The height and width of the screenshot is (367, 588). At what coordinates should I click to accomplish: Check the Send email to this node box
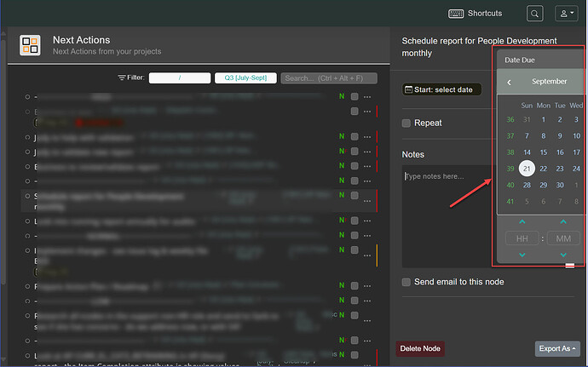coord(406,282)
